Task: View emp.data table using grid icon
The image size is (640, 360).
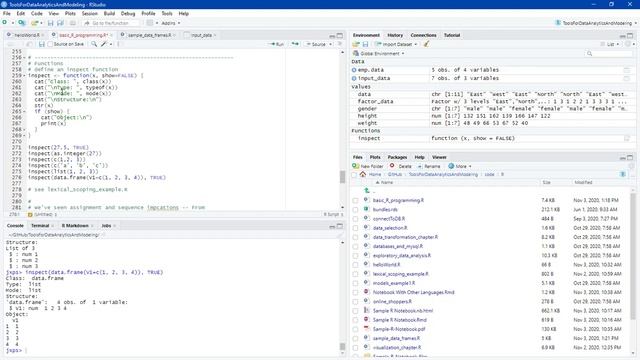Action: (x=627, y=70)
